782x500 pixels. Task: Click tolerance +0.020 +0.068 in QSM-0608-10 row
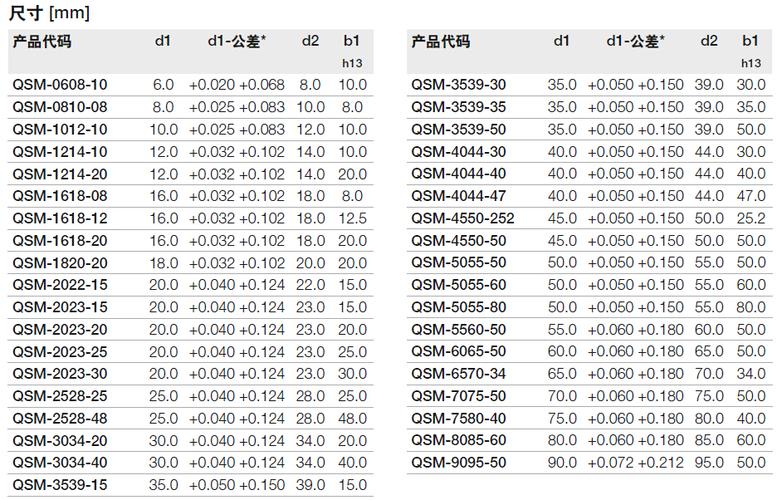coord(237,85)
